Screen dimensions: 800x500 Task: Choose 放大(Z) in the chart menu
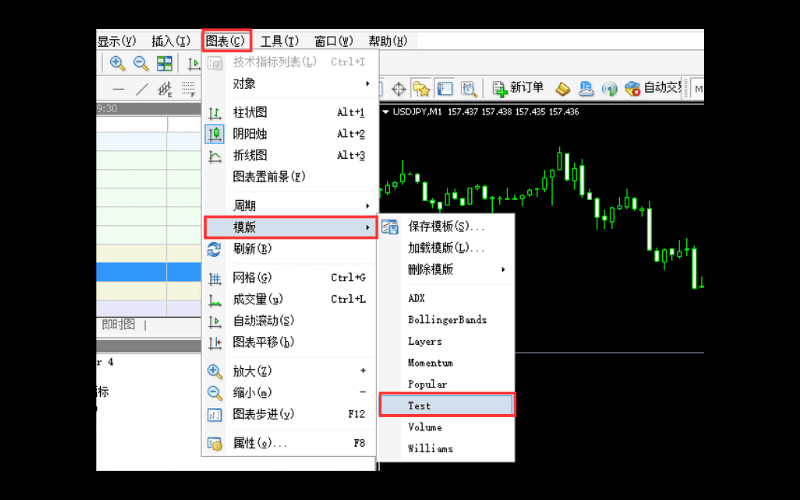tap(290, 371)
